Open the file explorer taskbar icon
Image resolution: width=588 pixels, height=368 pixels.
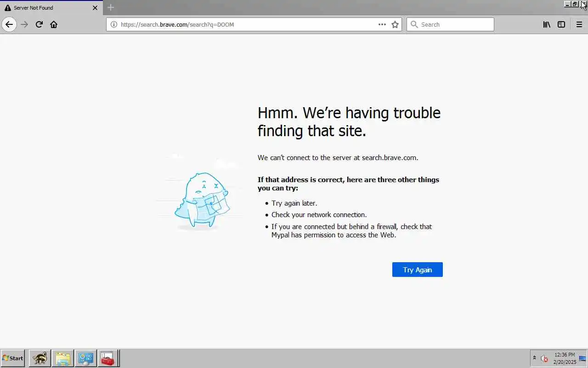[x=62, y=358]
